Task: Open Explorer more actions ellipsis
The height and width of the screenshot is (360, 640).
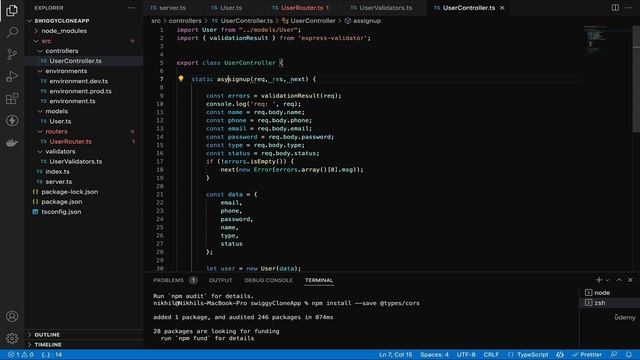Action: pyautogui.click(x=131, y=8)
